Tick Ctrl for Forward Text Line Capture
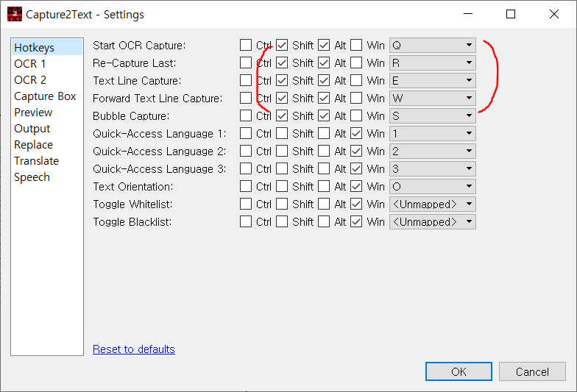The width and height of the screenshot is (577, 392). click(x=246, y=98)
